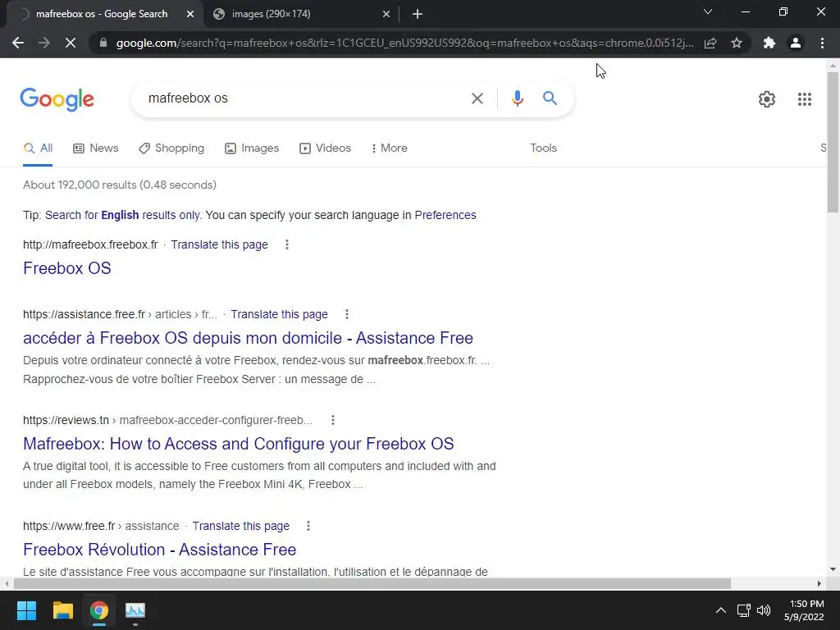Open a new browser tab

(418, 15)
